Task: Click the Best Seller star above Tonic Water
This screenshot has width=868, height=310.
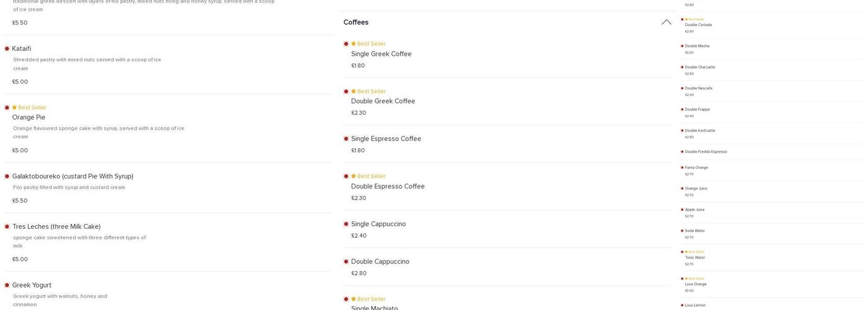Action: click(x=686, y=252)
